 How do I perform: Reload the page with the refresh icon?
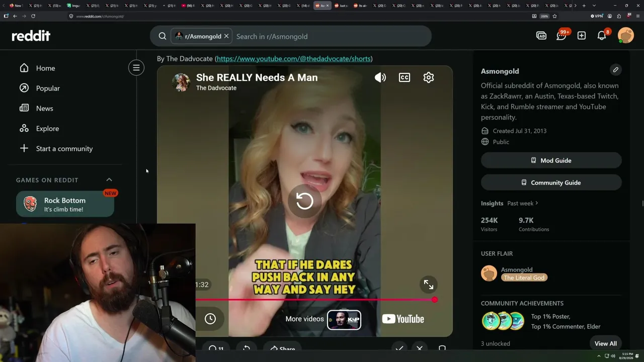pyautogui.click(x=33, y=16)
